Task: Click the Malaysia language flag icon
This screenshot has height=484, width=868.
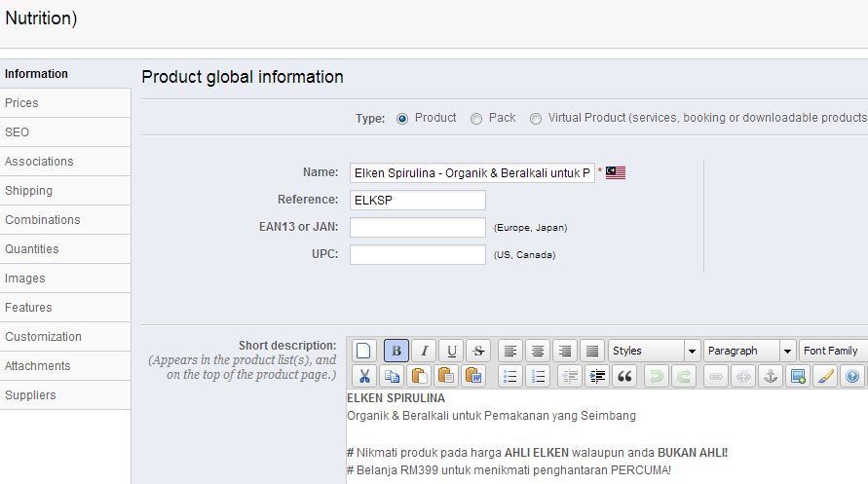Action: 615,172
